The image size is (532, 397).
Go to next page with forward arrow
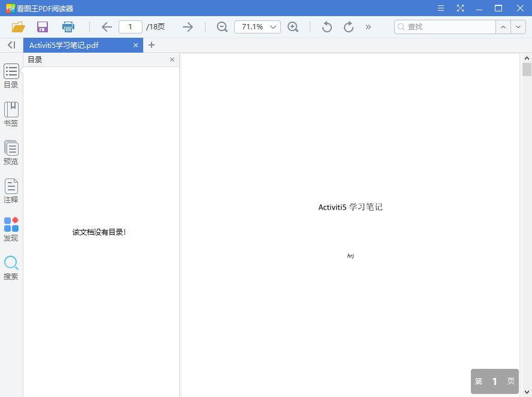(x=188, y=27)
